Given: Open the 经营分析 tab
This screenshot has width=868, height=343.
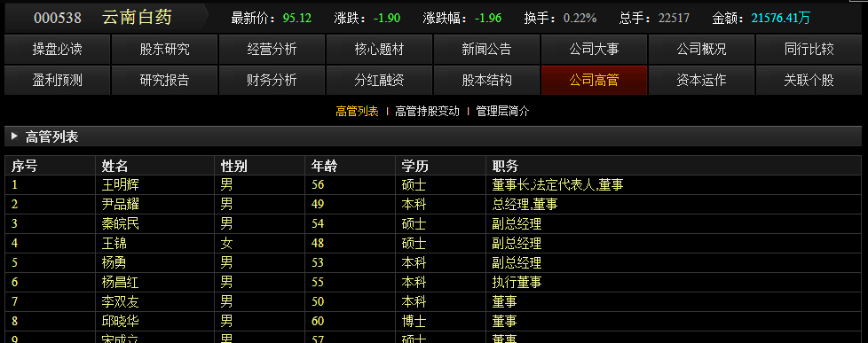Looking at the screenshot, I should tap(272, 50).
